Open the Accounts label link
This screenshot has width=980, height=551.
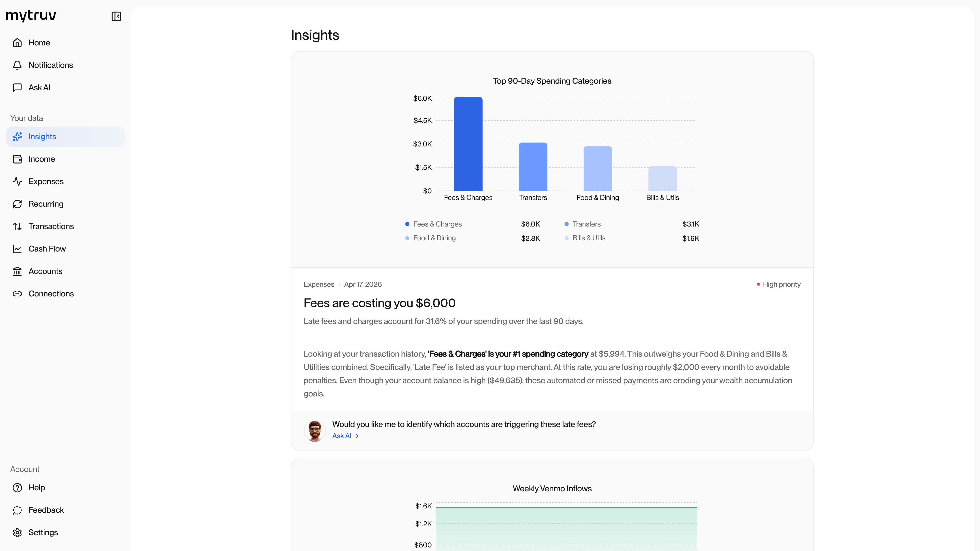click(x=45, y=271)
